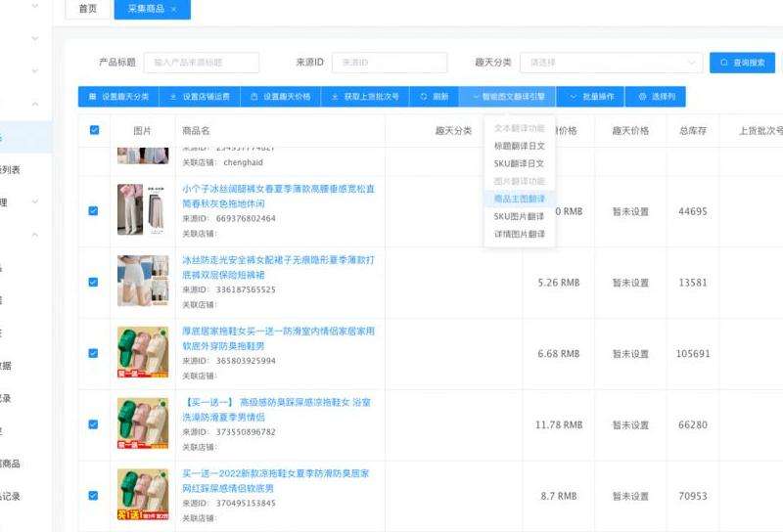Uncheck the checkbox for the wide-leg pants row
The image size is (783, 532).
coord(94,210)
